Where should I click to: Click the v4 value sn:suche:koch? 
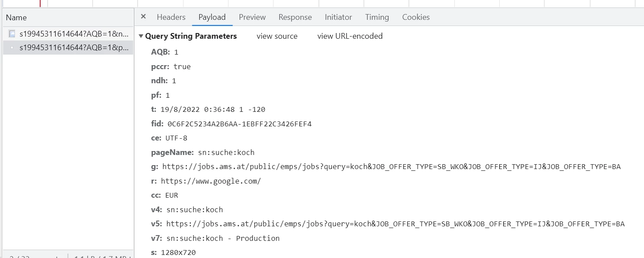pyautogui.click(x=195, y=210)
